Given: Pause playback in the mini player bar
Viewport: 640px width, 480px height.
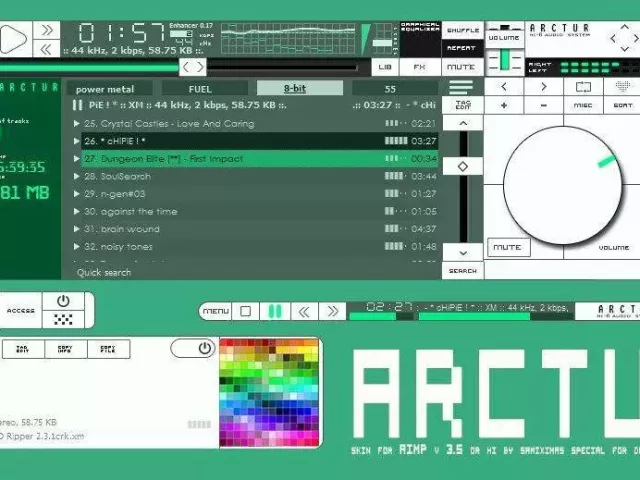Looking at the screenshot, I should pos(274,311).
